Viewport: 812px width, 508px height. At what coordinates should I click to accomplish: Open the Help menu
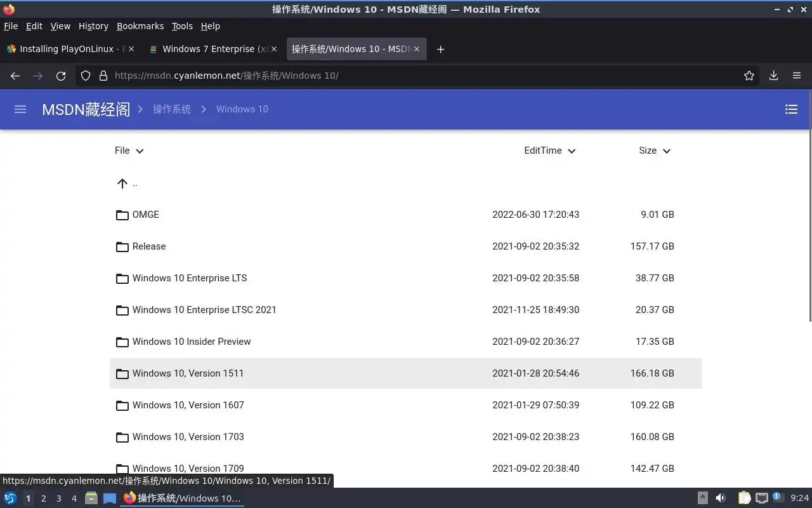[210, 26]
